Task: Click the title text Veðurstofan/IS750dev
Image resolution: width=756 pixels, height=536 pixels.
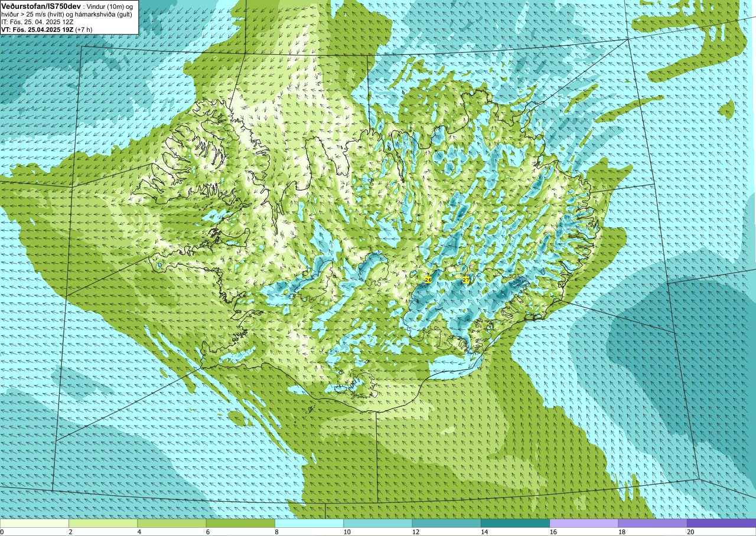Action: [41, 6]
